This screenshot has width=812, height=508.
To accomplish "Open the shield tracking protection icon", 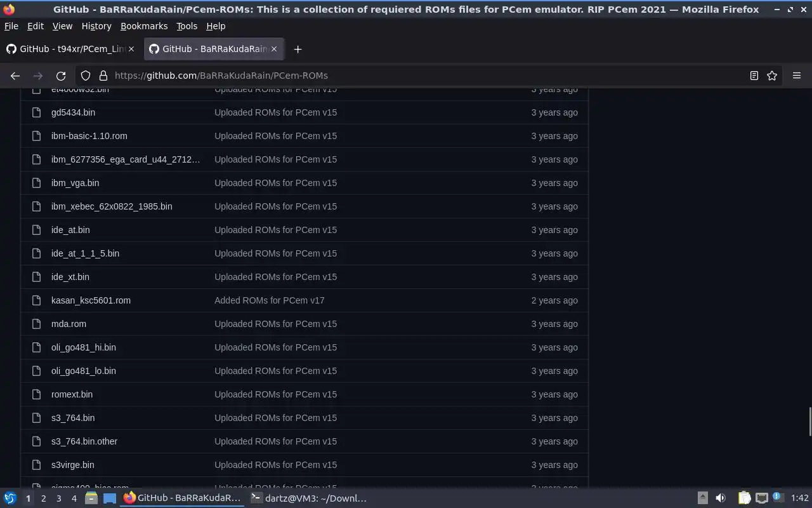I will click(86, 76).
